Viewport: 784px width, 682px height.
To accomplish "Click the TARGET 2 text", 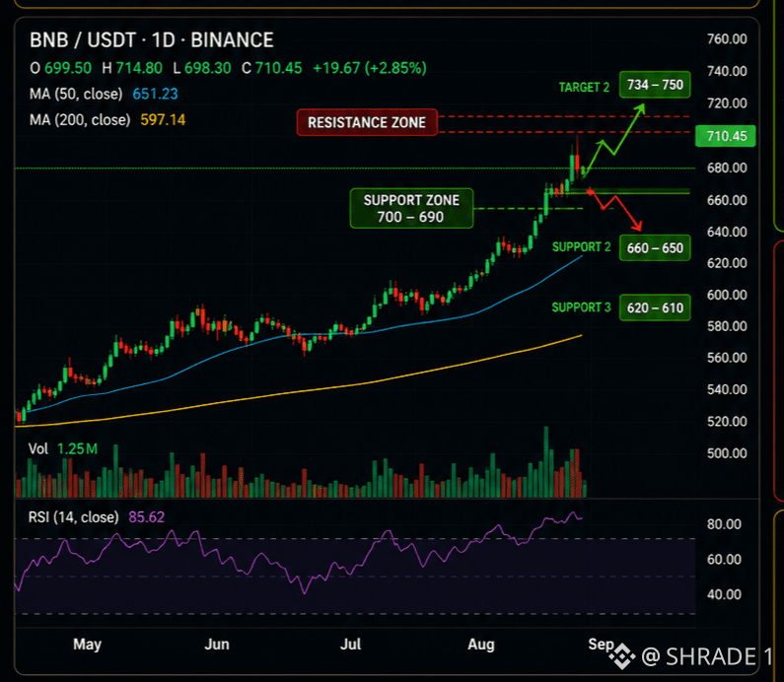I will tap(584, 88).
